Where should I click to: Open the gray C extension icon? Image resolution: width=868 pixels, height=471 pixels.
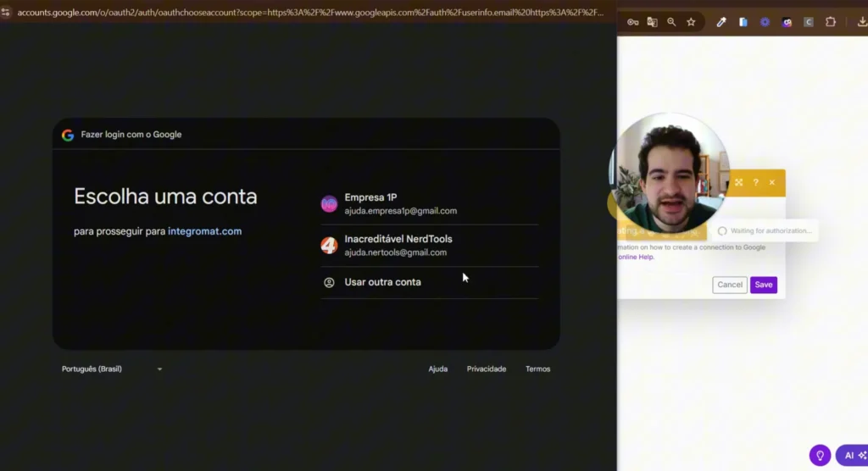[x=809, y=22]
